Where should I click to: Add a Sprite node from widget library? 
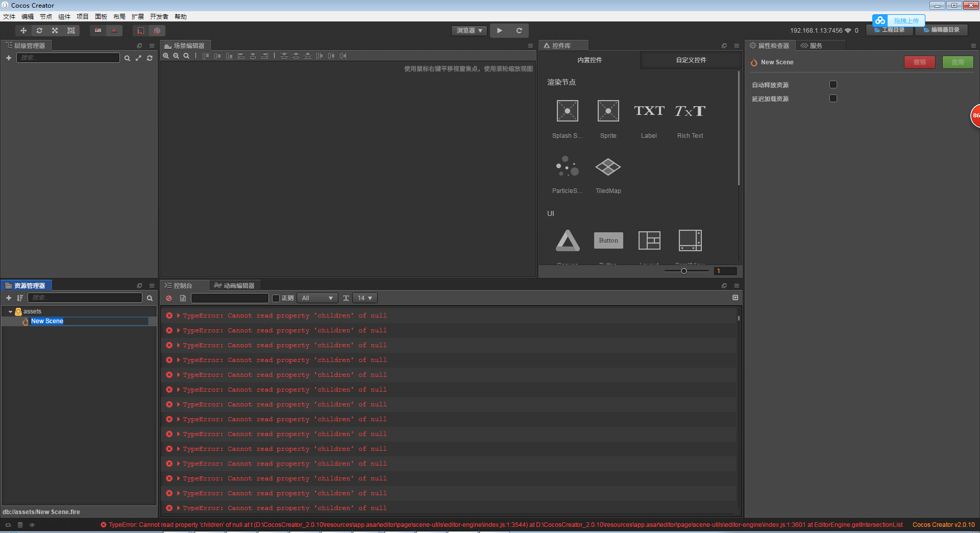[x=608, y=118]
